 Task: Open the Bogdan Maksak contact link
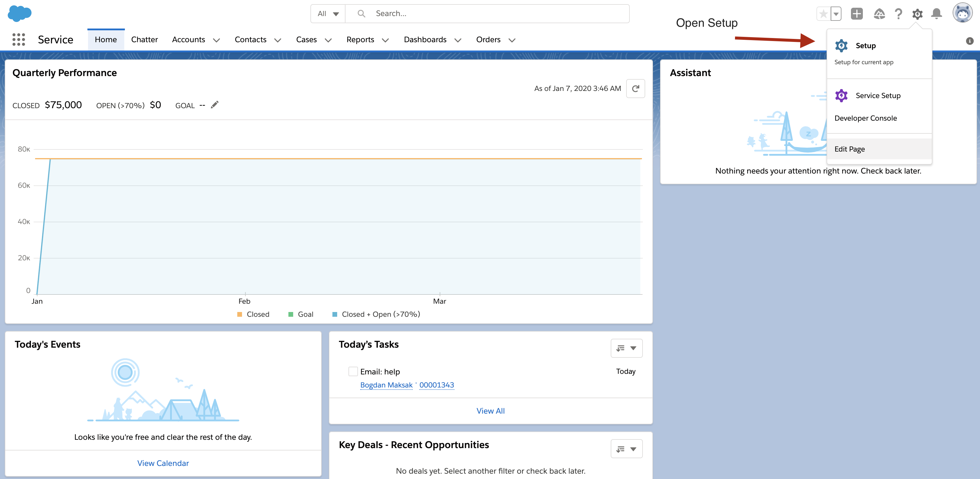(386, 385)
